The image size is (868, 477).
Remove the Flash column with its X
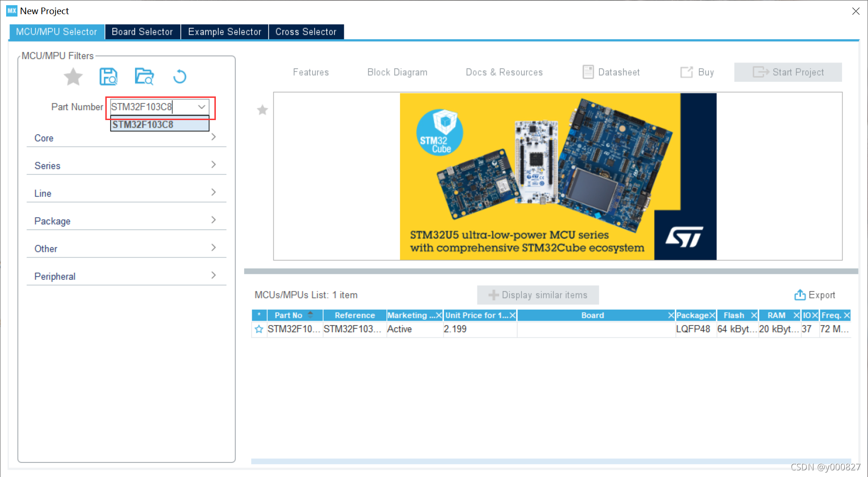click(x=754, y=315)
